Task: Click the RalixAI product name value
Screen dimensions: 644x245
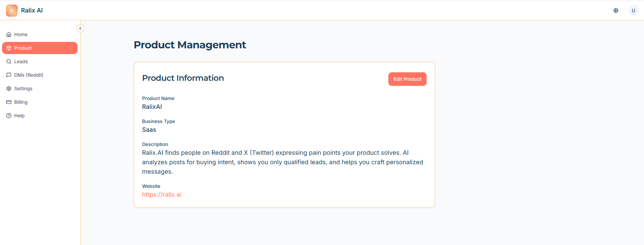Action: 152,107
